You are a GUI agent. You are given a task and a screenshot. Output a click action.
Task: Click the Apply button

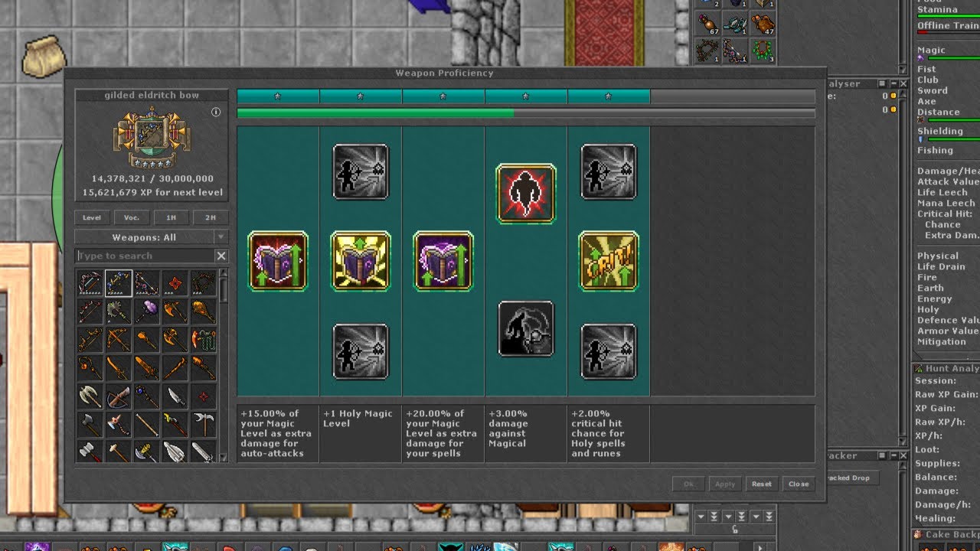pyautogui.click(x=725, y=484)
